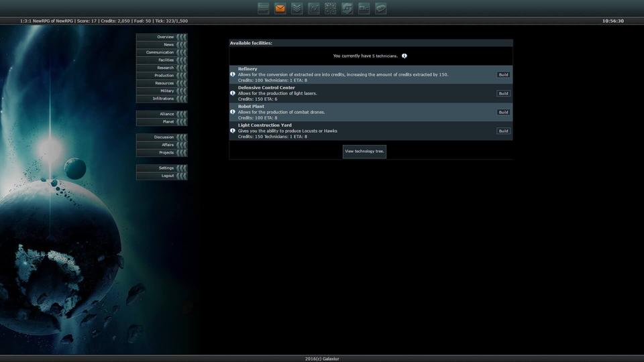Click the info icon for Light Construction Yard
This screenshot has width=644, height=362.
(x=233, y=131)
